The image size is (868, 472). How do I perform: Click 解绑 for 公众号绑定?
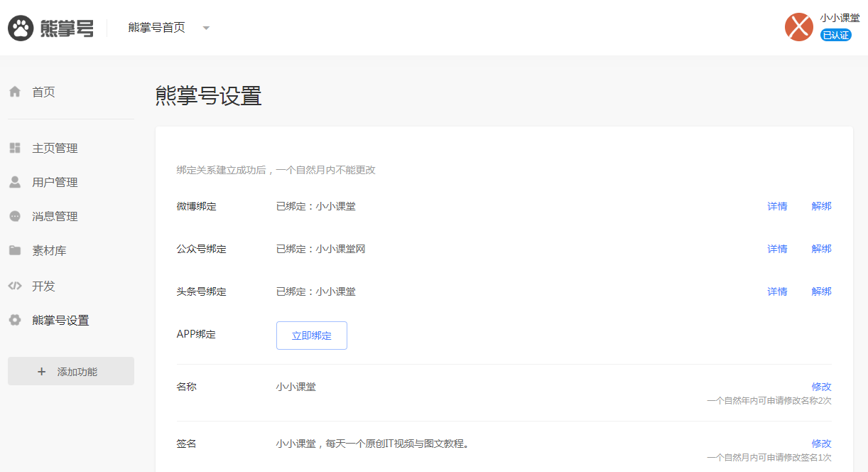coord(822,249)
